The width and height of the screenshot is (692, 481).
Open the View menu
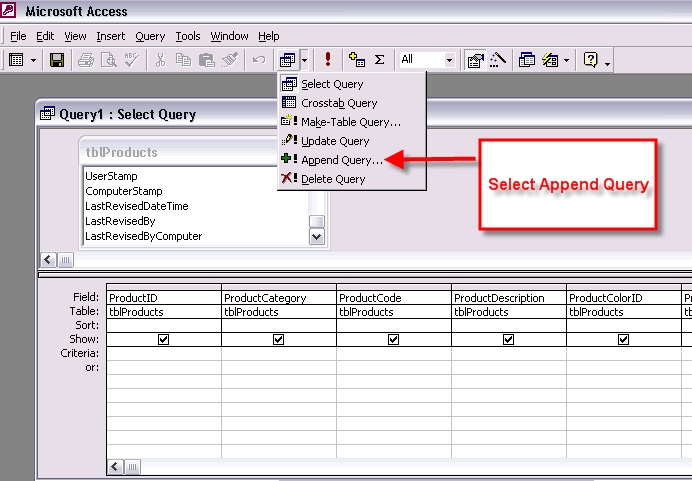pos(75,36)
